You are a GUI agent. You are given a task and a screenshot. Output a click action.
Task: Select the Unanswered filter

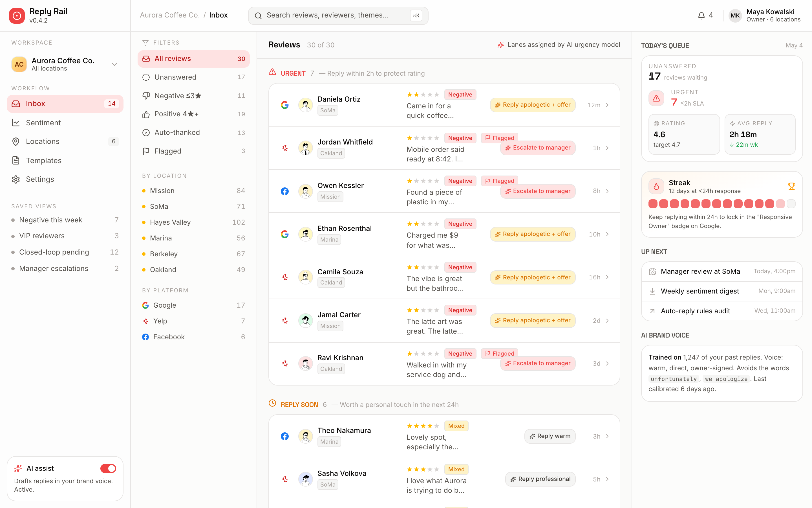pyautogui.click(x=194, y=77)
